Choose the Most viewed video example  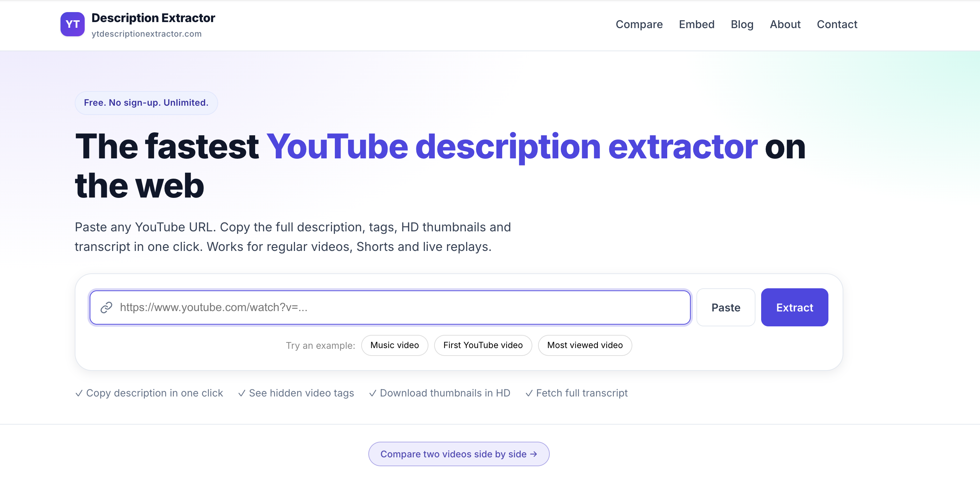[x=585, y=345]
